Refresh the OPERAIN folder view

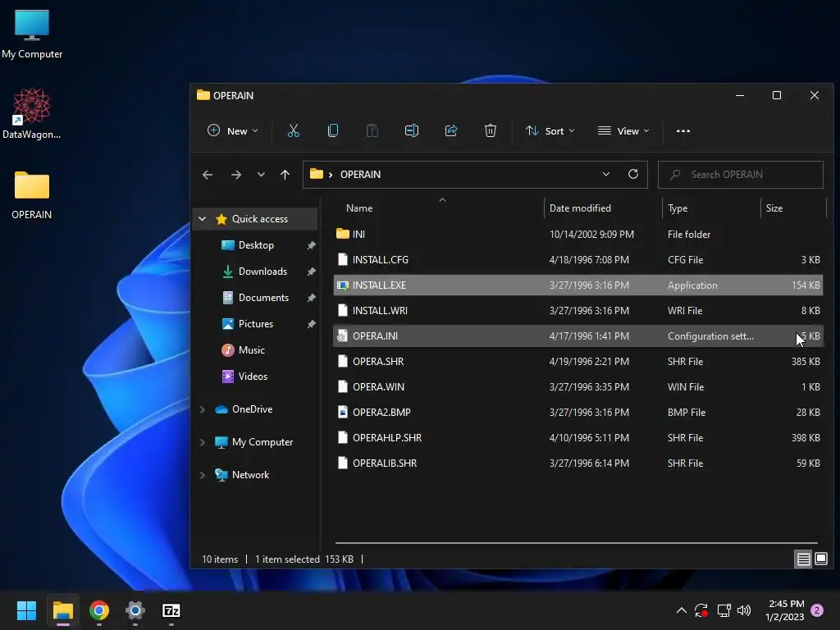(633, 174)
